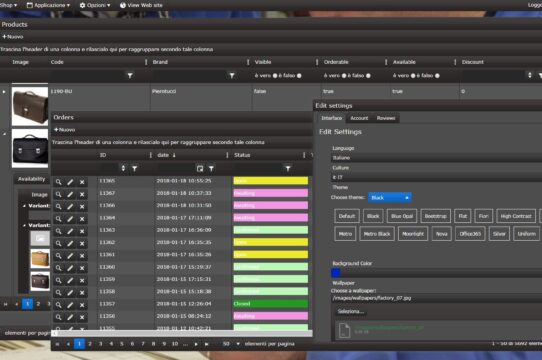This screenshot has height=360, width=542.
Task: Open the Code column filter funnel icon
Action: coord(130,75)
